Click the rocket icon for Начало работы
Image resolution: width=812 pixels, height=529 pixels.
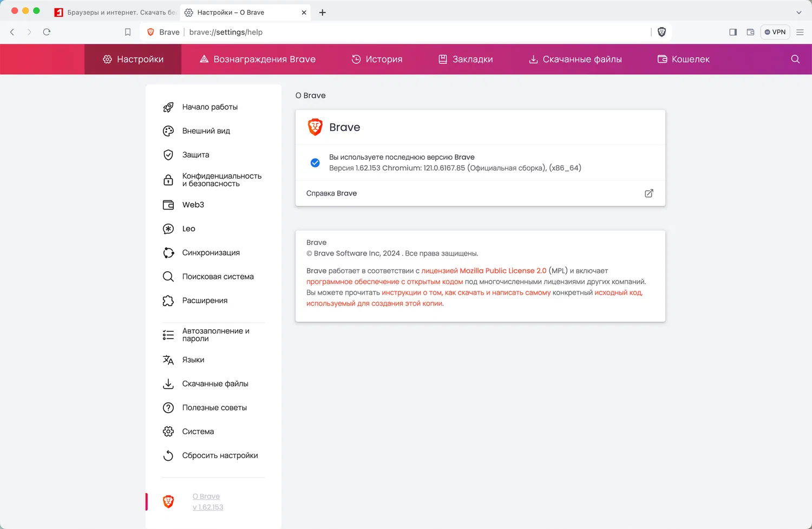pyautogui.click(x=168, y=107)
